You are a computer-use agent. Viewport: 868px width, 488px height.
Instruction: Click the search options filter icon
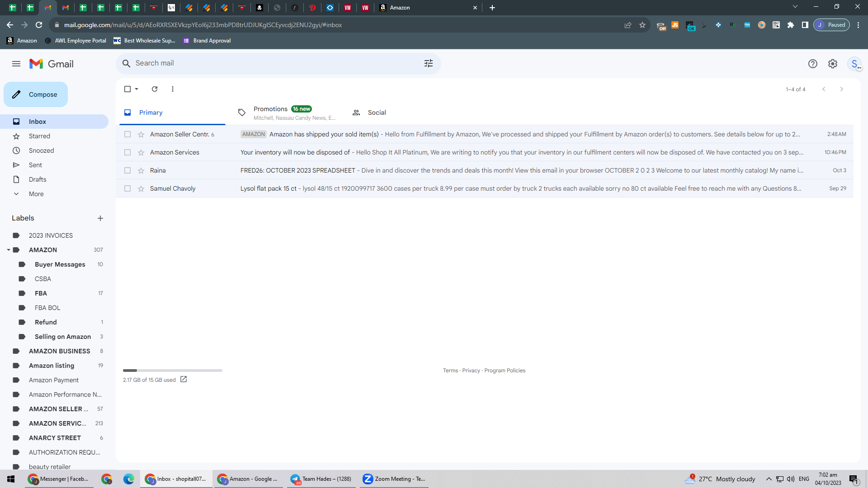click(429, 63)
